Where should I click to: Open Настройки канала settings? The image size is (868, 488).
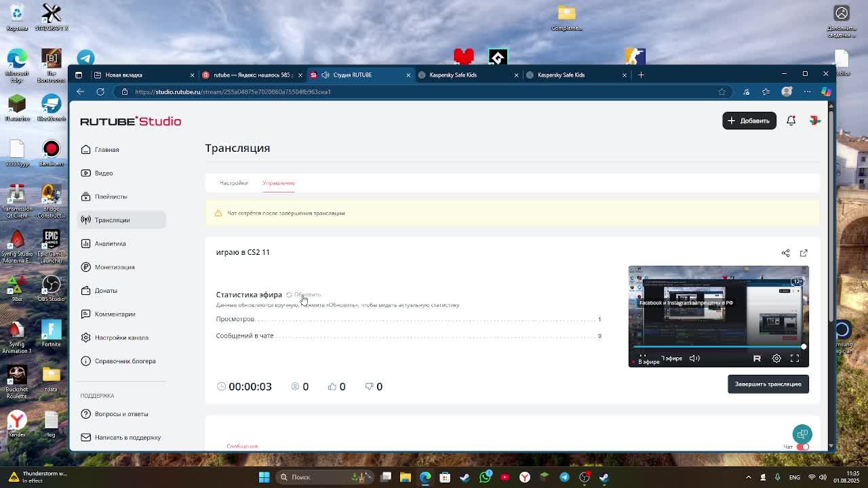click(121, 338)
